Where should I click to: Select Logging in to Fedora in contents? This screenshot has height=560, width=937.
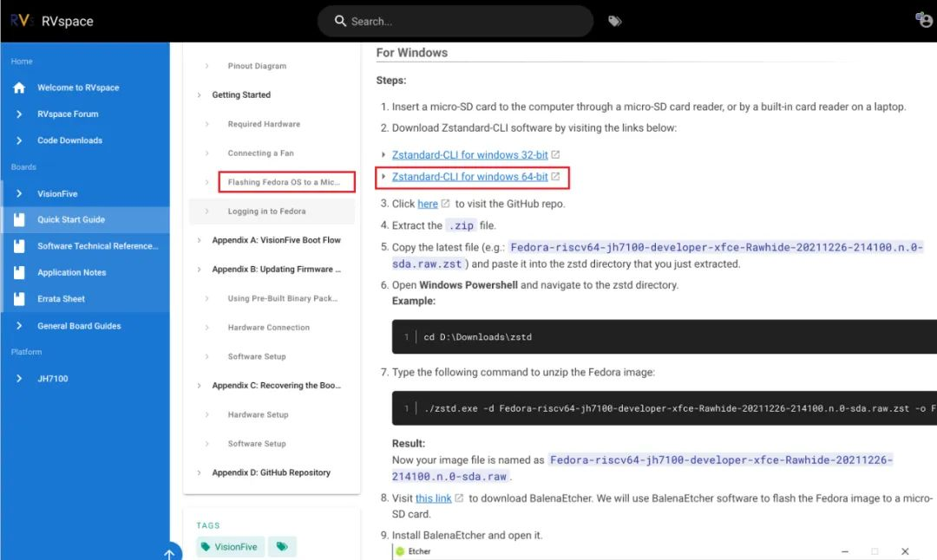(x=266, y=212)
